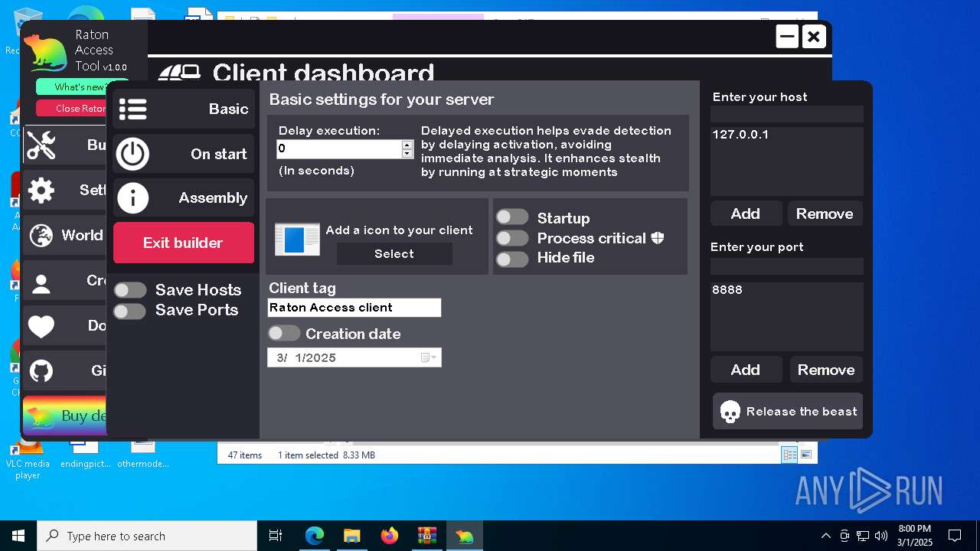Viewport: 980px width, 551px height.
Task: Click the On start power icon
Action: (x=132, y=154)
